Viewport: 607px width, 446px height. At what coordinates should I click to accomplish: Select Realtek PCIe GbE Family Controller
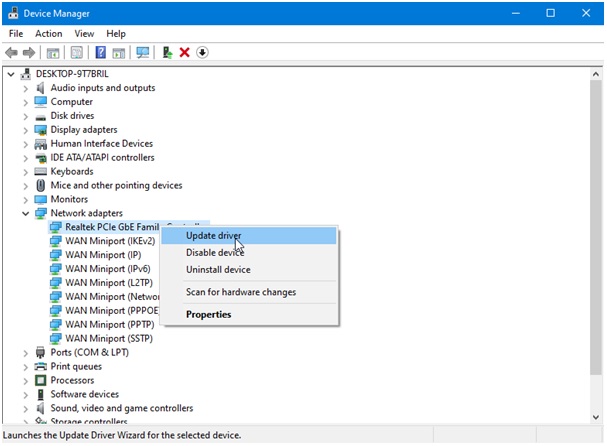(112, 227)
